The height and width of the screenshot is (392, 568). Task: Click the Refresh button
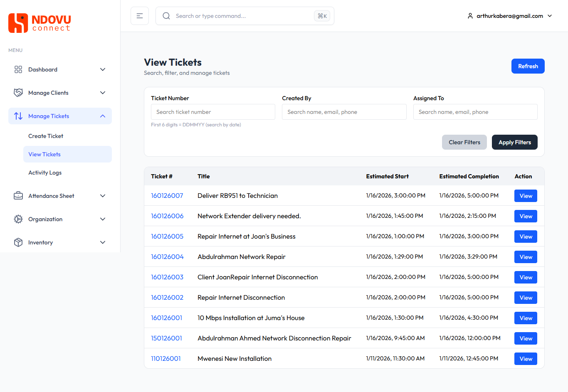[x=528, y=66]
